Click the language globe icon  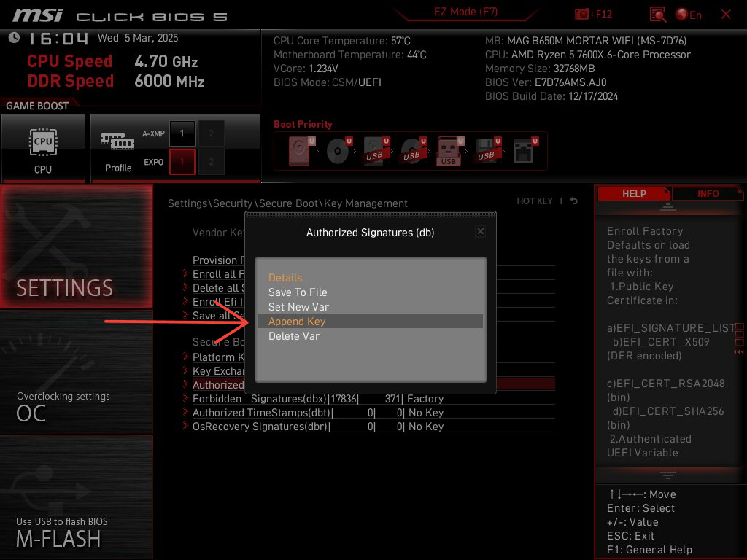[683, 15]
